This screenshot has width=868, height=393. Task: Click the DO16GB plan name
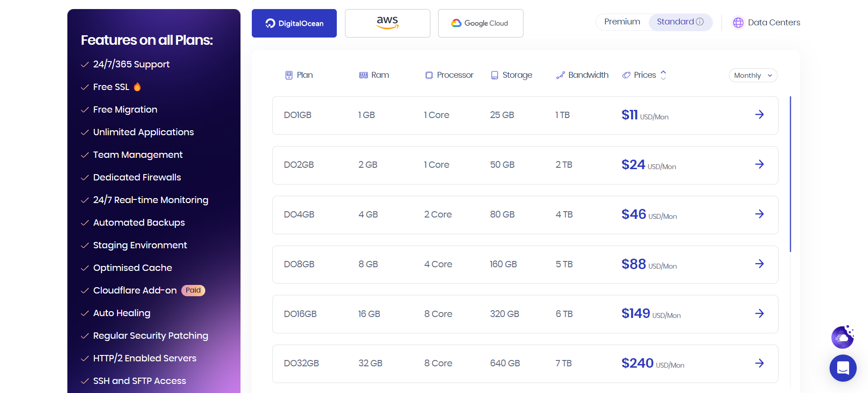(x=300, y=314)
